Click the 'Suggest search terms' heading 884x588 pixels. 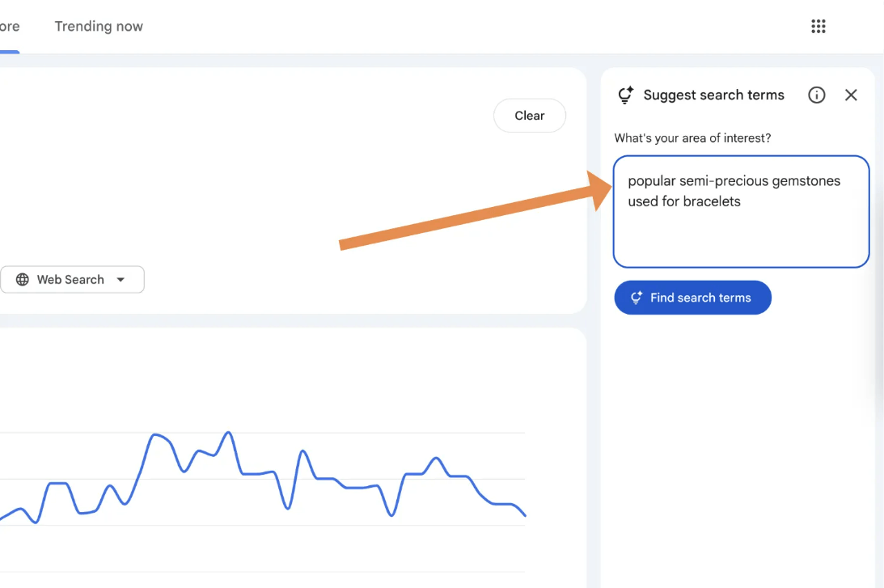click(x=713, y=95)
